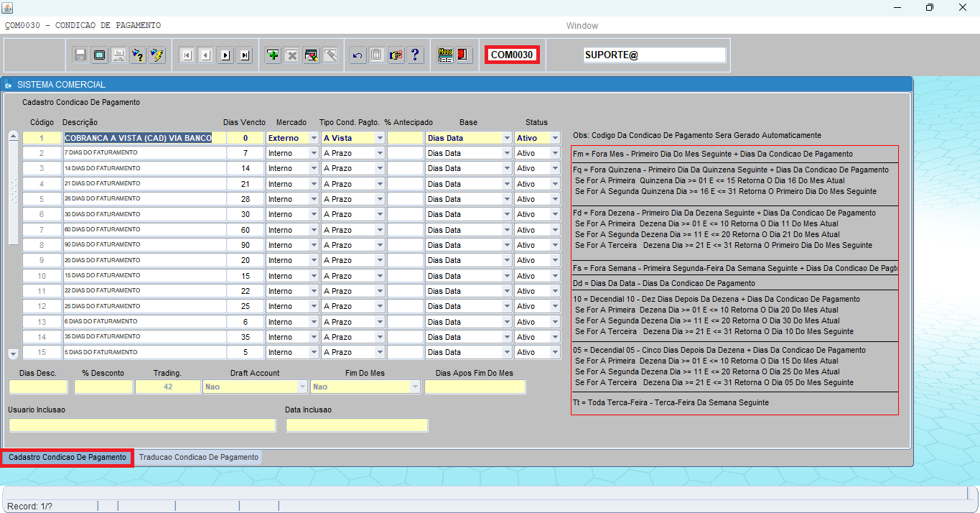This screenshot has width=980, height=513.
Task: Click Dias Vencto field showing 14
Action: pos(246,168)
